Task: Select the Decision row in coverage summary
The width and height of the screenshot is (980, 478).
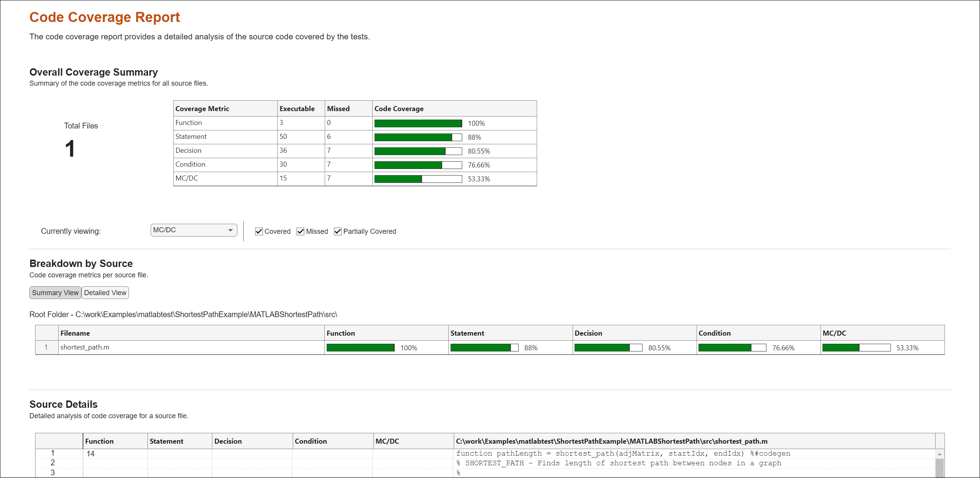Action: 188,150
